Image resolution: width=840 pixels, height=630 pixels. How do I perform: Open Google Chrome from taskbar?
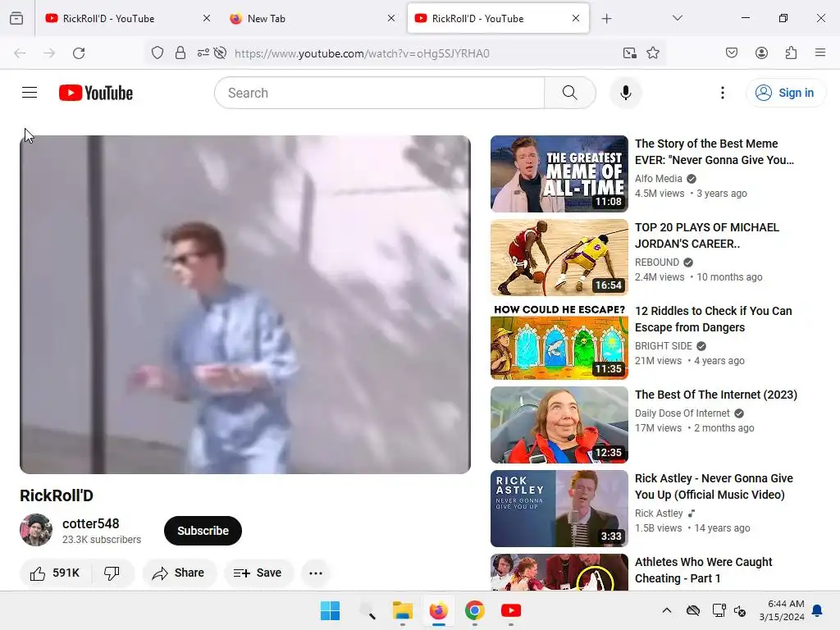pyautogui.click(x=475, y=610)
